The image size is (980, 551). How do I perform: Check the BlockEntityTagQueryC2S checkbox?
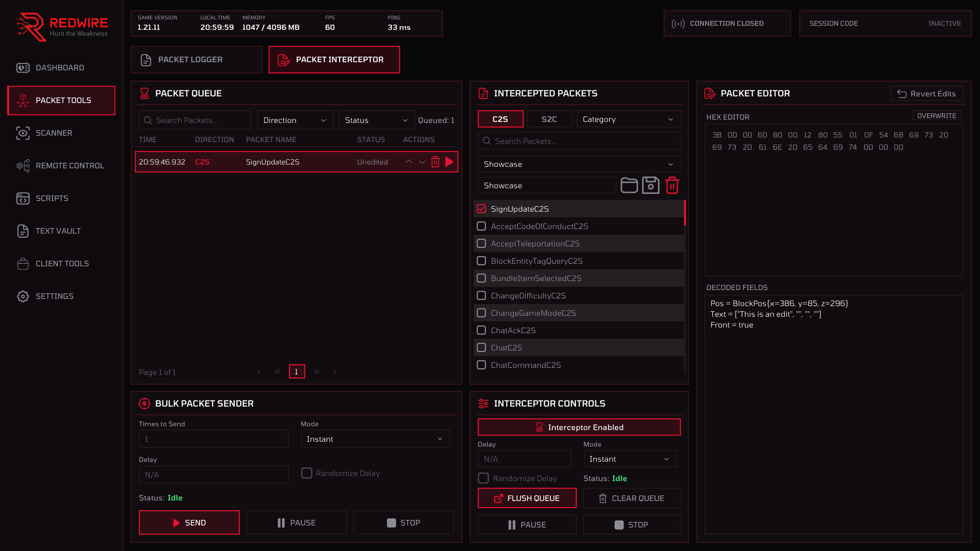coord(481,261)
